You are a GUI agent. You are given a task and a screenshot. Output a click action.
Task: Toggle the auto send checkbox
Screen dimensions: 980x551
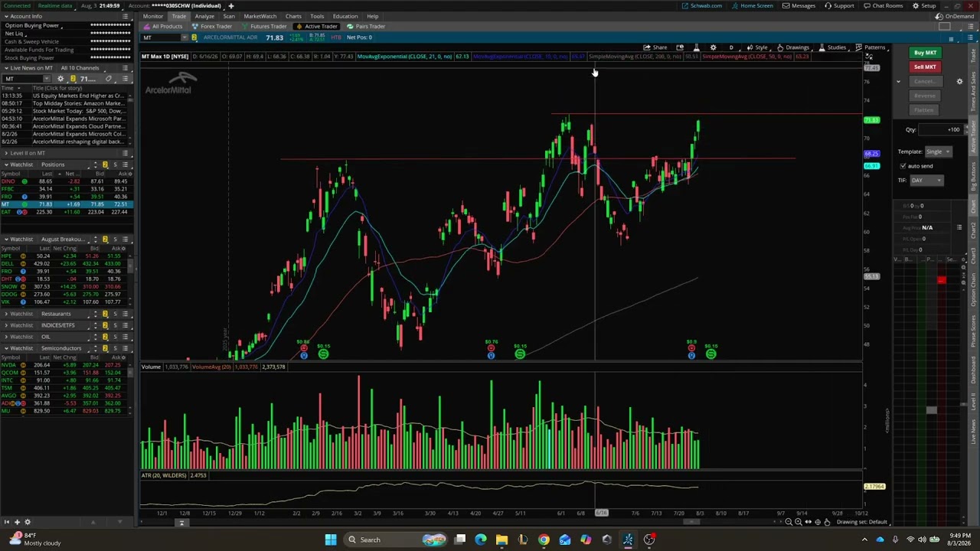pyautogui.click(x=903, y=166)
